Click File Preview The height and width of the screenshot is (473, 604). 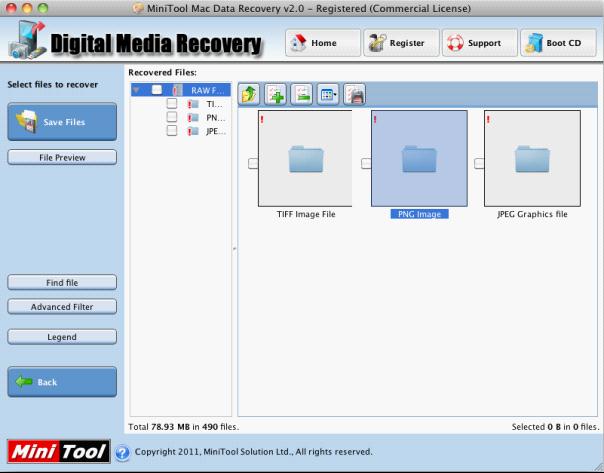(x=62, y=157)
